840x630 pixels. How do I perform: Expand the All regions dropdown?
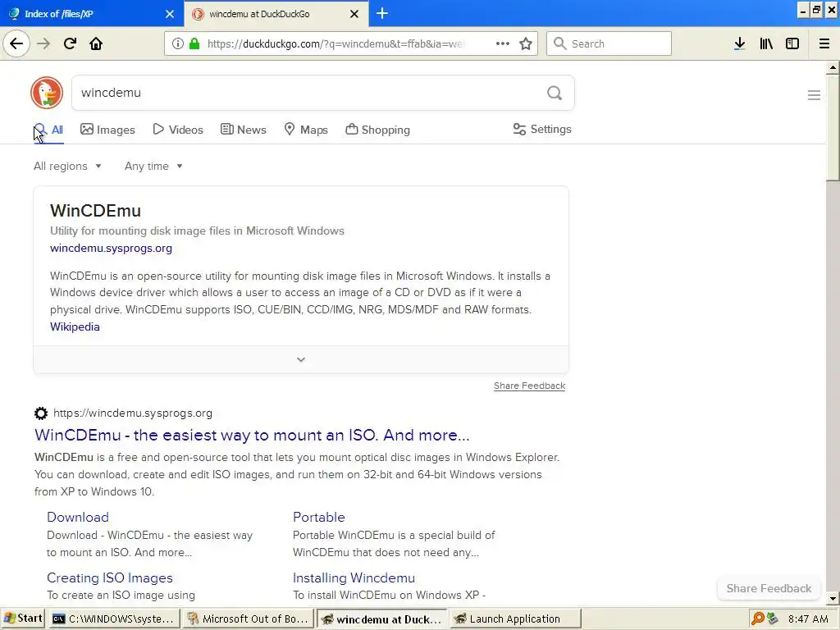point(67,166)
